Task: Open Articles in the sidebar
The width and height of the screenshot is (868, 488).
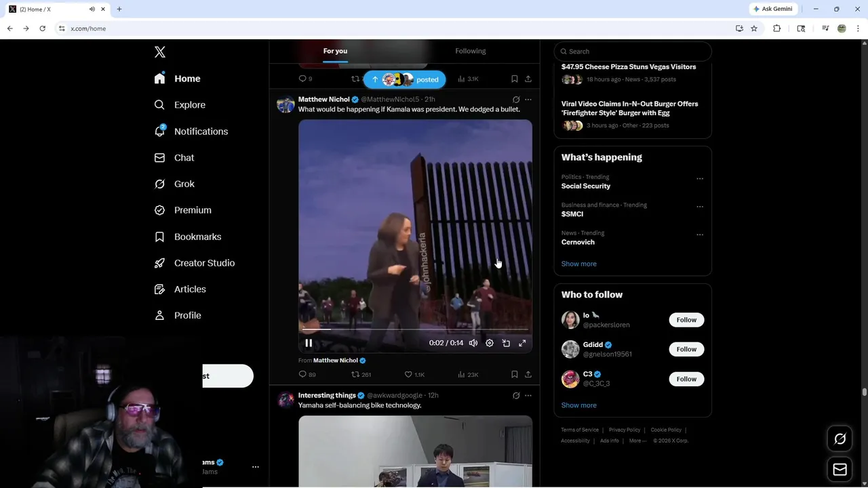Action: click(x=180, y=289)
